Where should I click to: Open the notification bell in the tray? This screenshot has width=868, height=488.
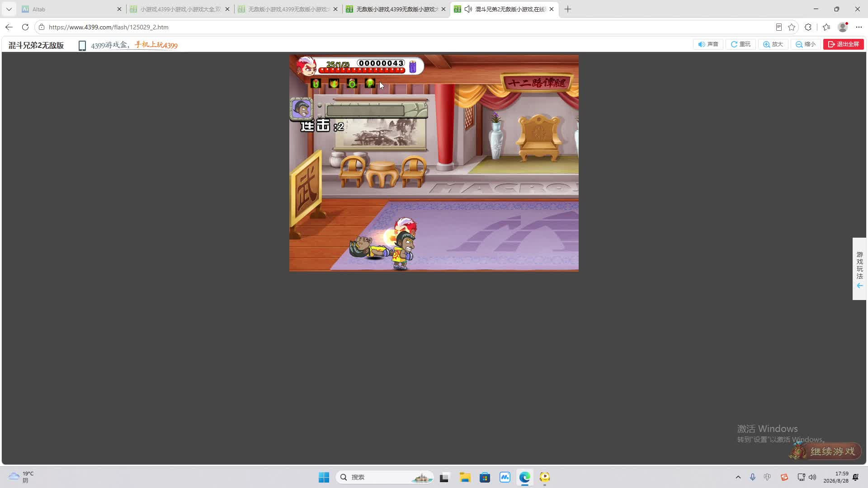[856, 477]
